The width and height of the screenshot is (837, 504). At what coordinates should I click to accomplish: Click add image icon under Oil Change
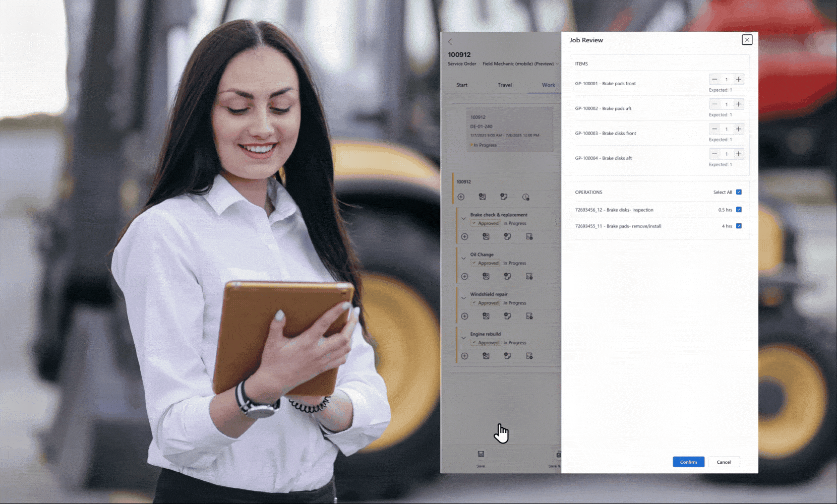tap(486, 276)
